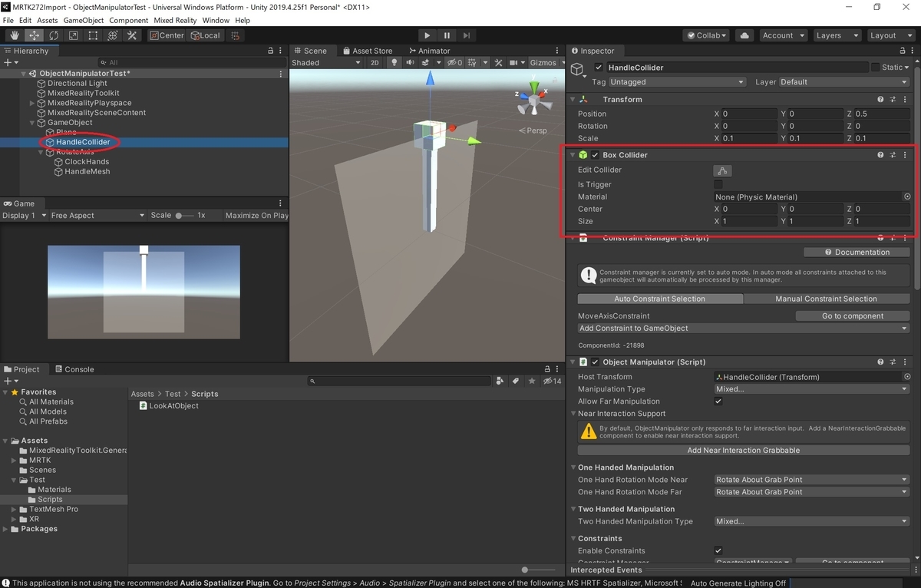Toggle scene audio speaker icon
921x588 pixels.
point(411,63)
